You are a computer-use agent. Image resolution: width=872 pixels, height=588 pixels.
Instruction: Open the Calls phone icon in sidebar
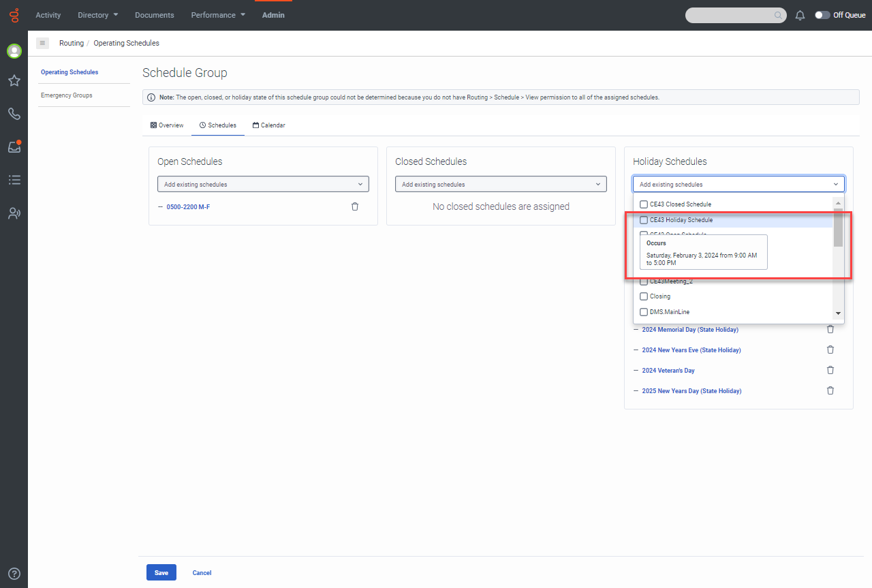pyautogui.click(x=14, y=114)
